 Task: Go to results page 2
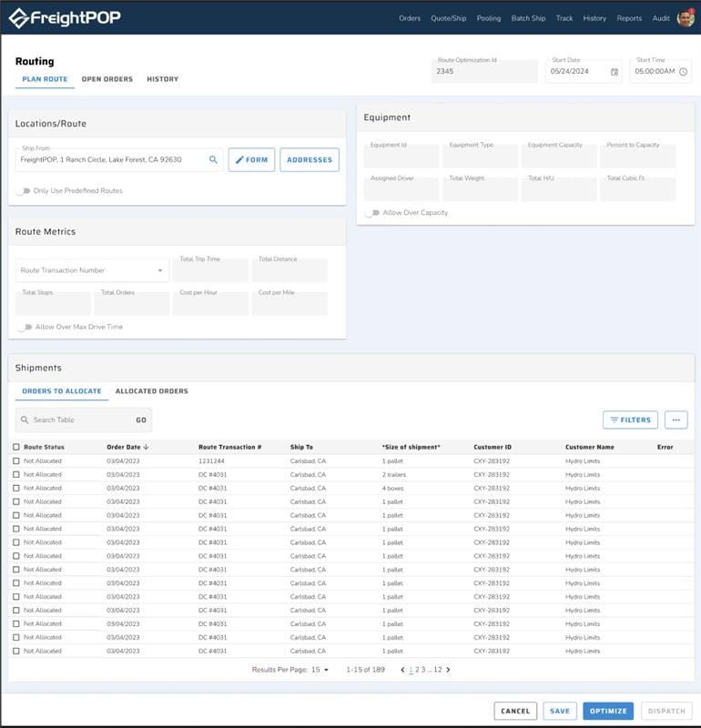click(417, 670)
